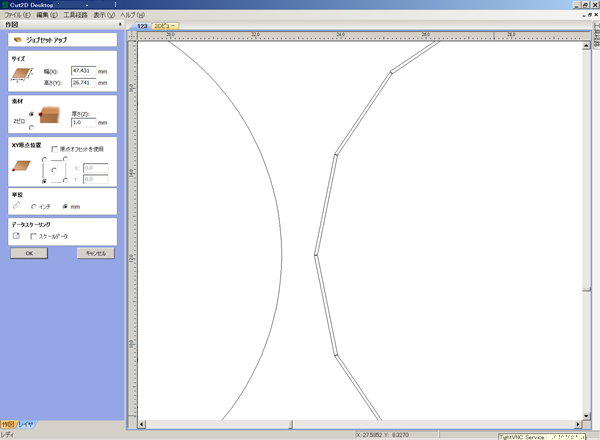Image resolution: width=600 pixels, height=440 pixels.
Task: Choose the mm units radio button
Action: [65, 207]
